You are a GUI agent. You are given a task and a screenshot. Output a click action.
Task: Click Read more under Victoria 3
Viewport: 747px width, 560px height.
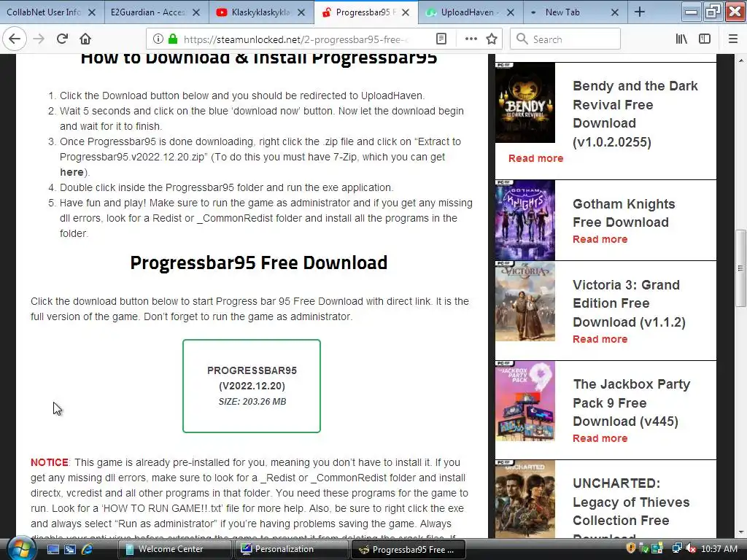click(x=600, y=340)
